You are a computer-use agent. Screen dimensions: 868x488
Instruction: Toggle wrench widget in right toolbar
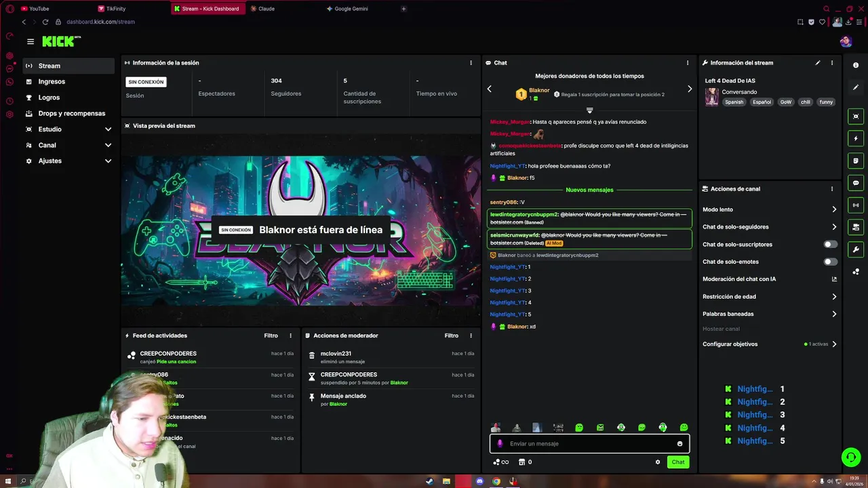(856, 249)
